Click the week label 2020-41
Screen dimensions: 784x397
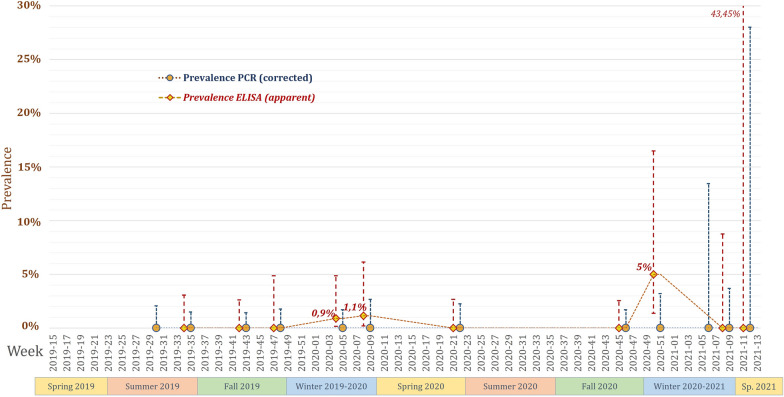coord(592,354)
